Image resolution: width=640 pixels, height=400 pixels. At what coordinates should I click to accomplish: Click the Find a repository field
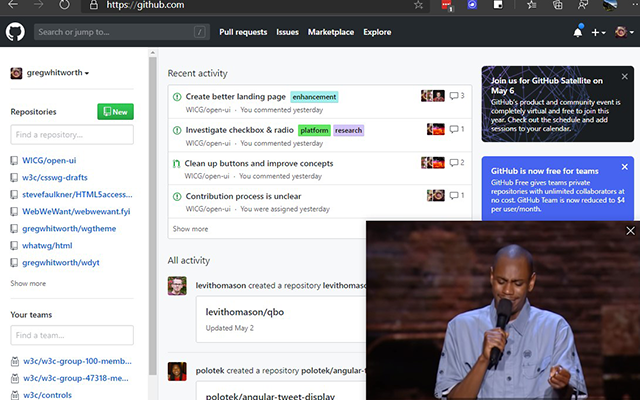tap(72, 135)
